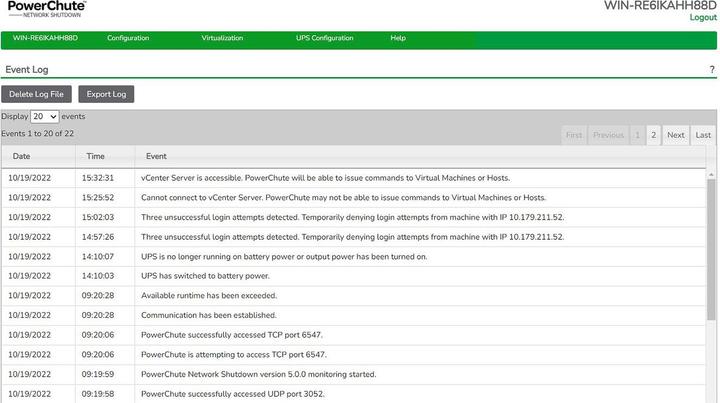Click the First page button

click(574, 135)
